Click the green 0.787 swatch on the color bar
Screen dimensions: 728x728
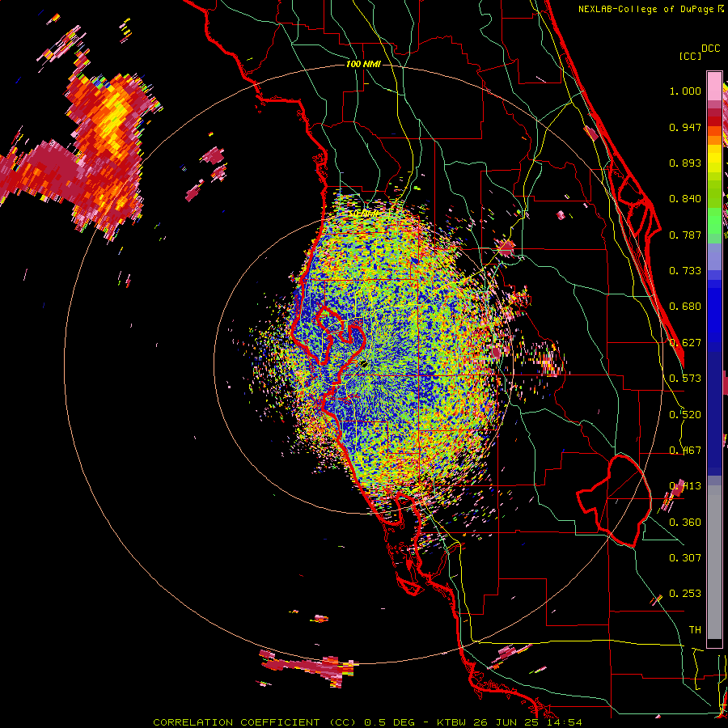pos(714,225)
